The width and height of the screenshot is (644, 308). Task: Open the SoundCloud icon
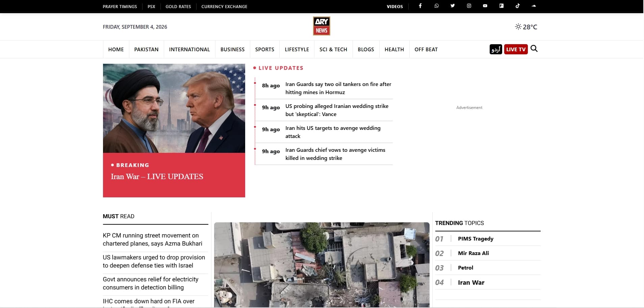(x=534, y=6)
